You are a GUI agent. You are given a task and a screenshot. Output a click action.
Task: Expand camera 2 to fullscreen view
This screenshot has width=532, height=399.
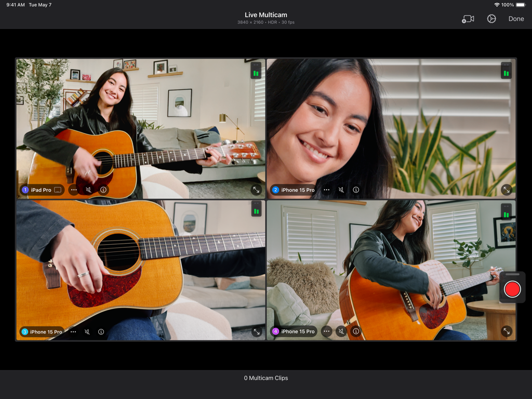[506, 190]
